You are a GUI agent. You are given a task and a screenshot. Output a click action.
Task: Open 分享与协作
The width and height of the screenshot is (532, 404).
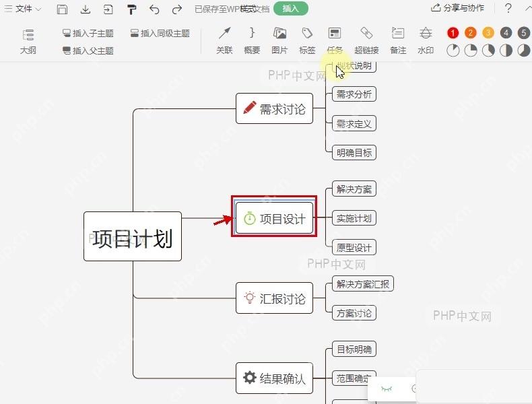tap(457, 8)
